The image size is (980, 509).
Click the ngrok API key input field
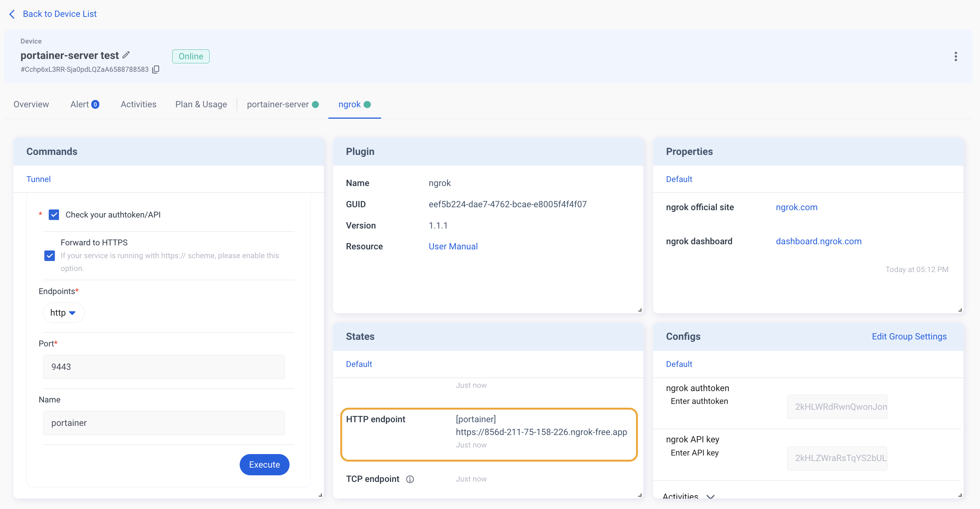(837, 458)
